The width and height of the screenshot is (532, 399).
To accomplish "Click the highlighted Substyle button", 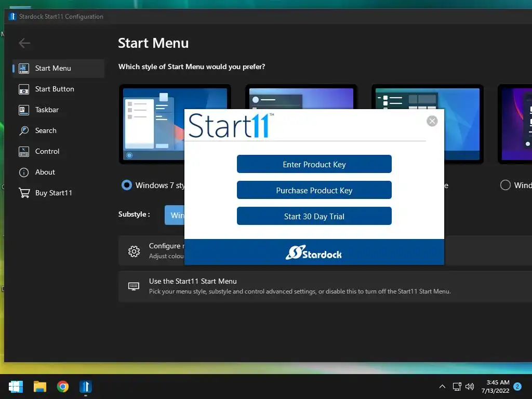I will click(x=175, y=215).
